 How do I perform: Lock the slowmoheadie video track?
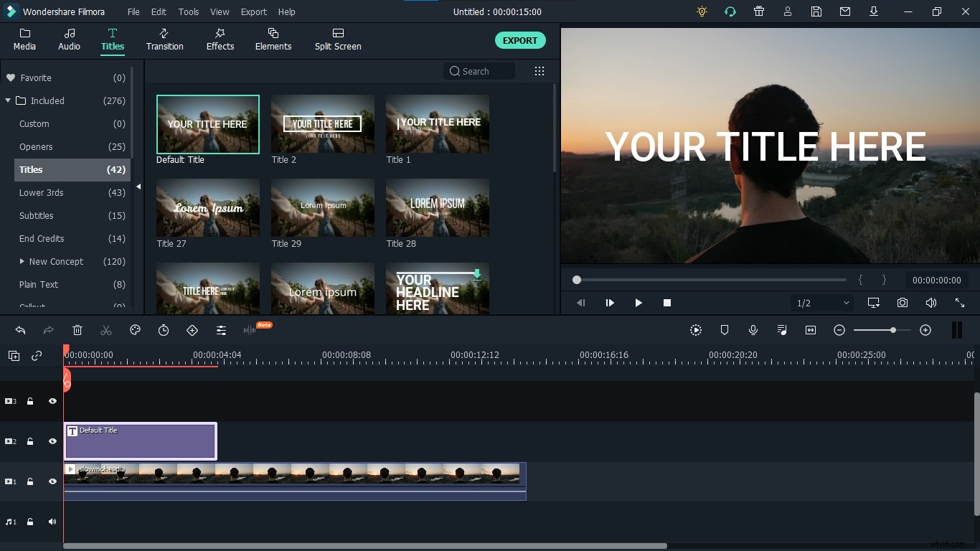[30, 481]
